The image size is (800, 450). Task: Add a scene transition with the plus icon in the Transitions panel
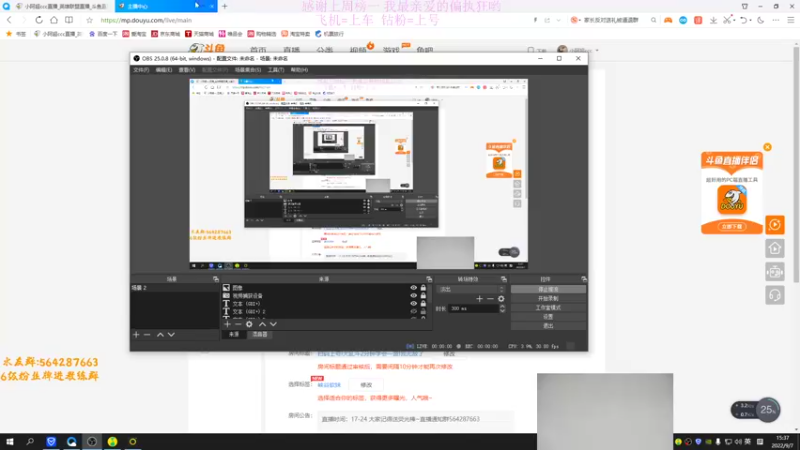pos(479,299)
